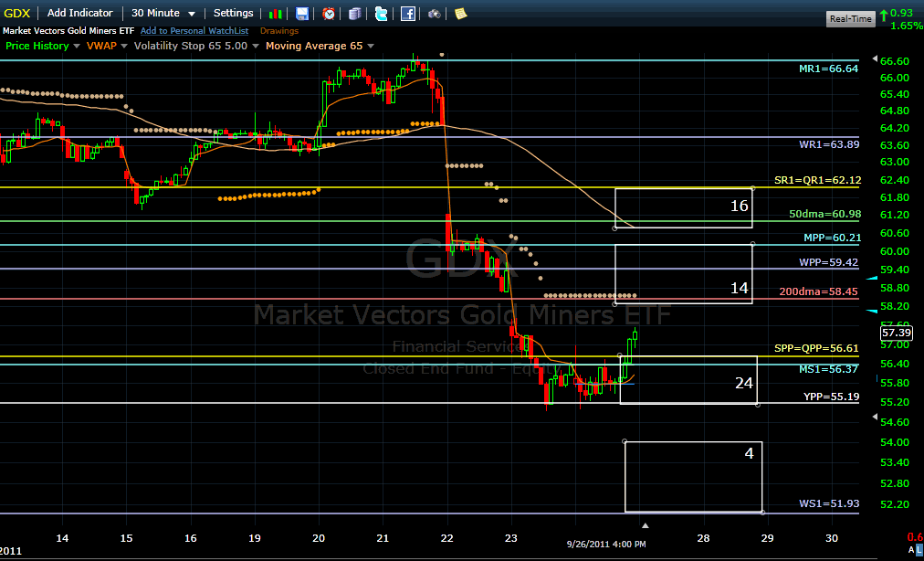924x561 pixels.
Task: Expand the Moving Average 65 dropdown arrow
Action: click(370, 46)
